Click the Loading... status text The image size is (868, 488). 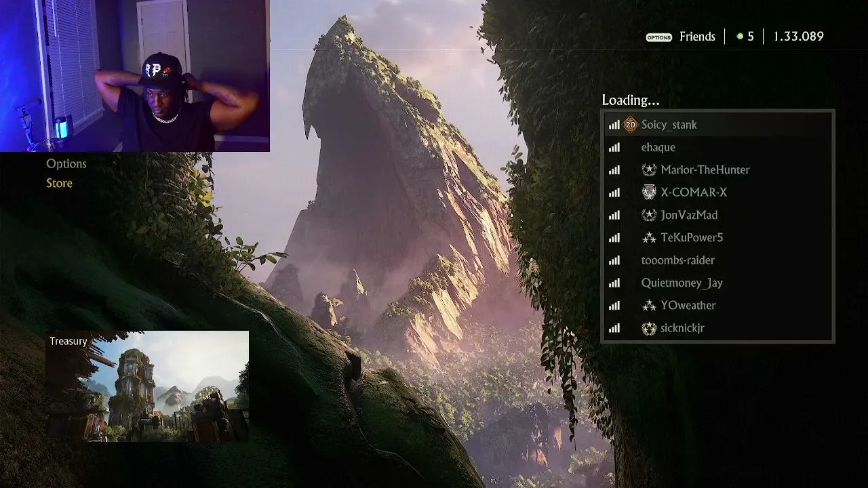[631, 100]
